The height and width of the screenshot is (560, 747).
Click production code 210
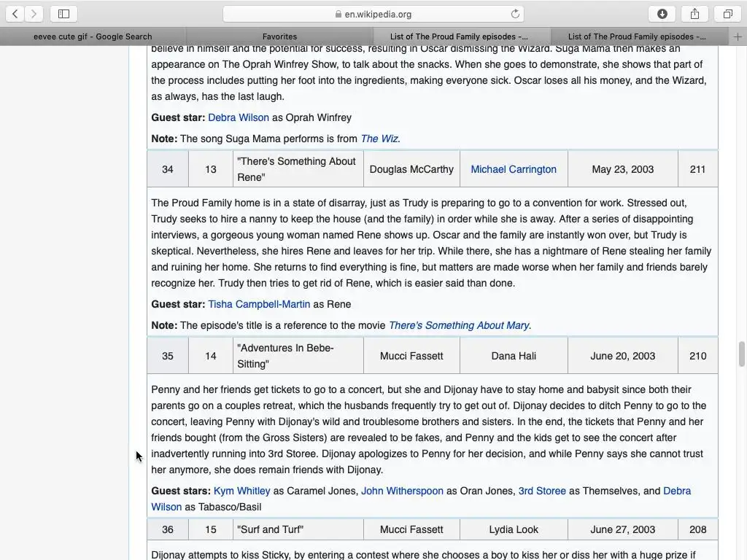(697, 356)
